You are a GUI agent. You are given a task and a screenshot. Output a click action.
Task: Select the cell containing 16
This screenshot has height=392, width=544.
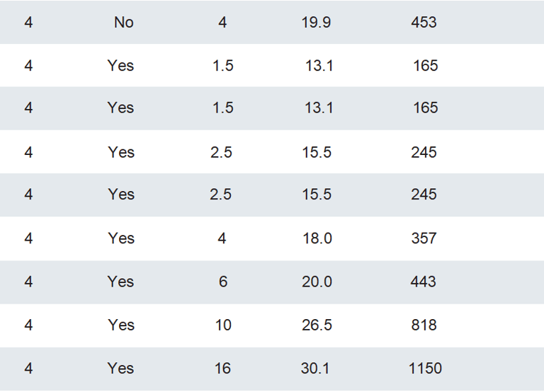(x=222, y=368)
